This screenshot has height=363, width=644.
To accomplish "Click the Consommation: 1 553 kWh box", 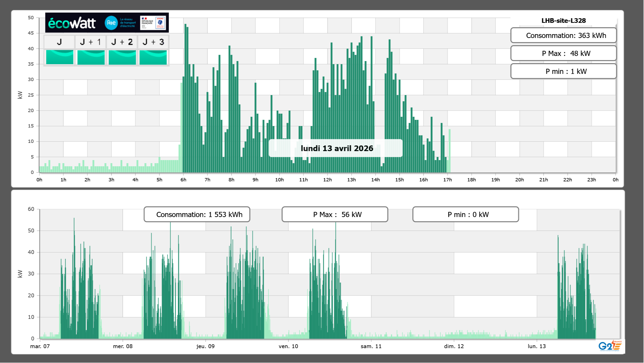I will (x=197, y=214).
